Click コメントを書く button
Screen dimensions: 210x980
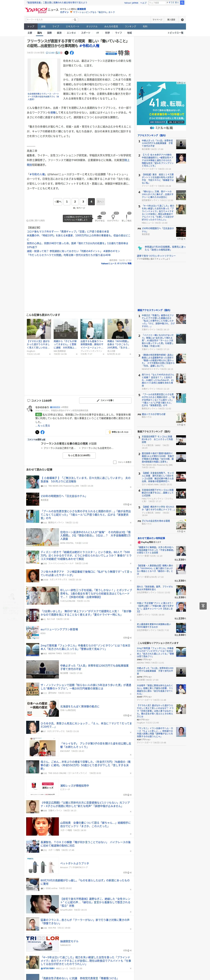point(105,401)
